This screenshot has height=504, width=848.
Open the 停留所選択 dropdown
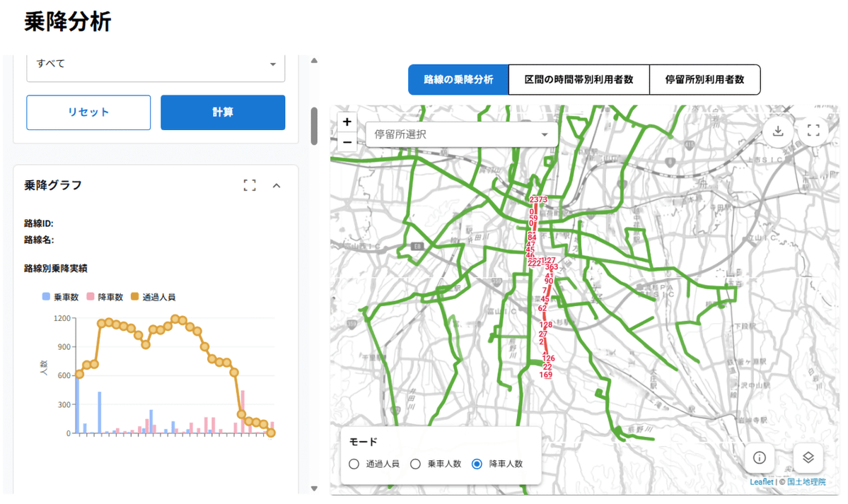461,134
